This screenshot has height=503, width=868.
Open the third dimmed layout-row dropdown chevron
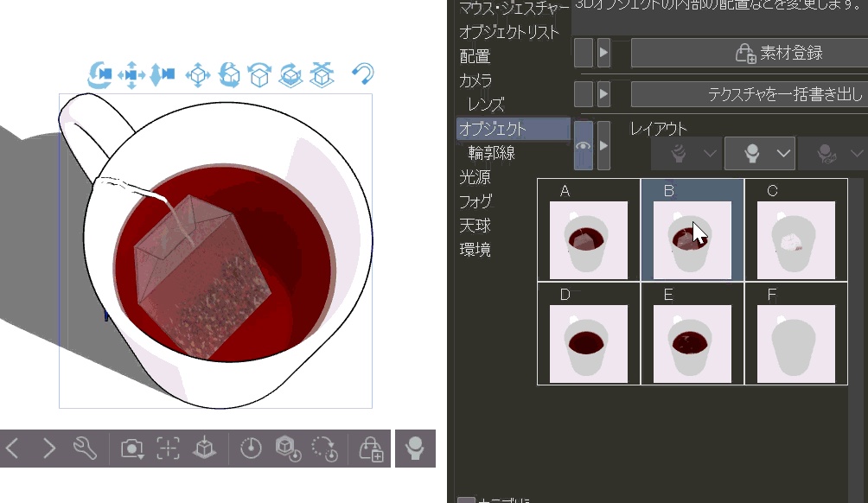856,153
